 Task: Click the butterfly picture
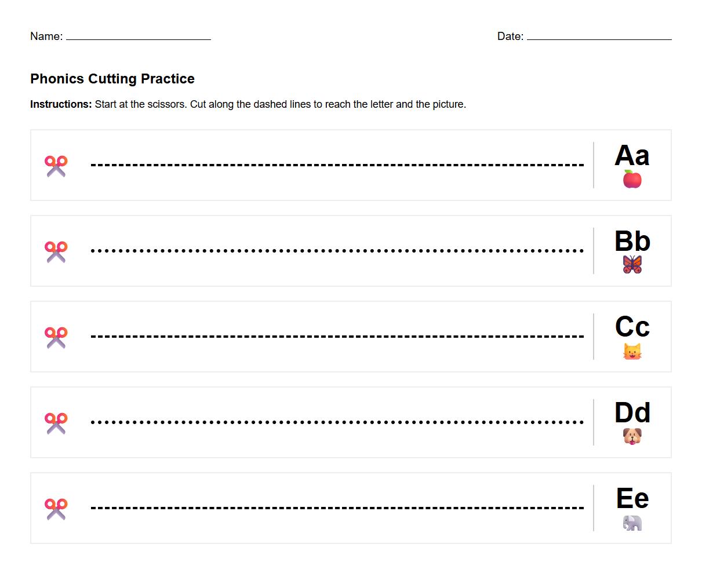tap(632, 265)
